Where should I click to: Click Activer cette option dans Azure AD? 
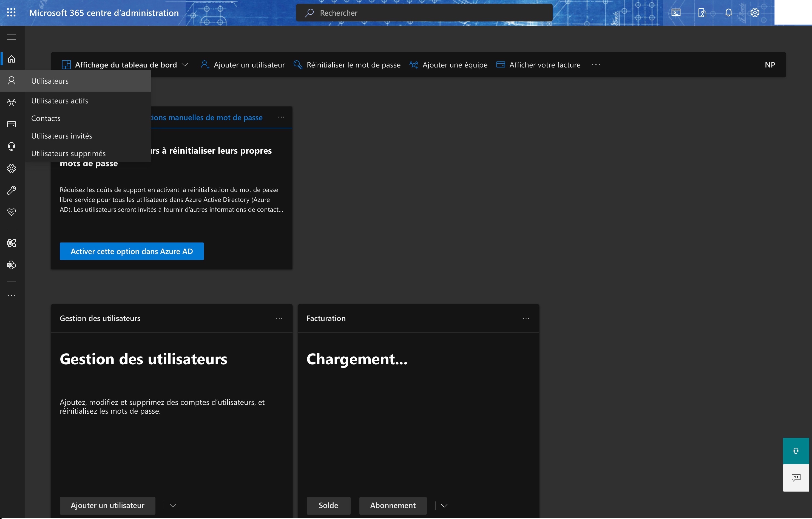132,251
